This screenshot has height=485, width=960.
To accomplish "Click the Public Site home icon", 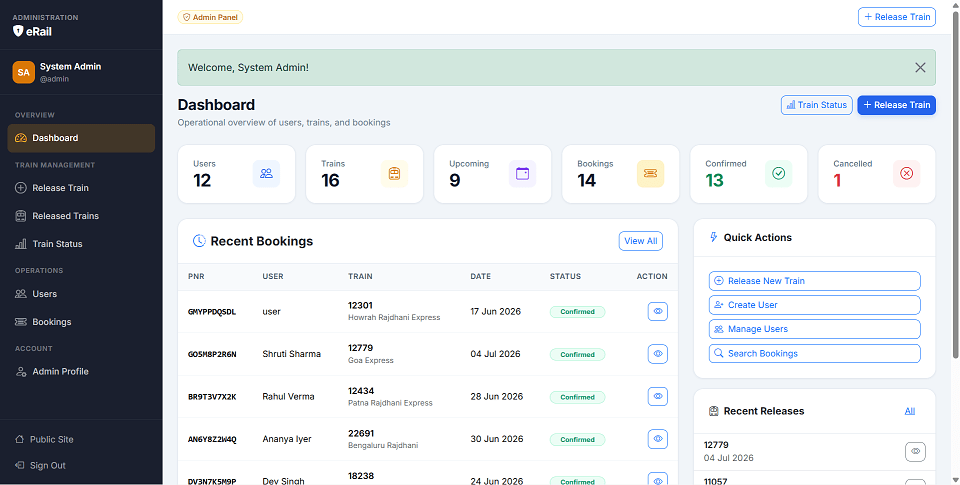I will (20, 439).
